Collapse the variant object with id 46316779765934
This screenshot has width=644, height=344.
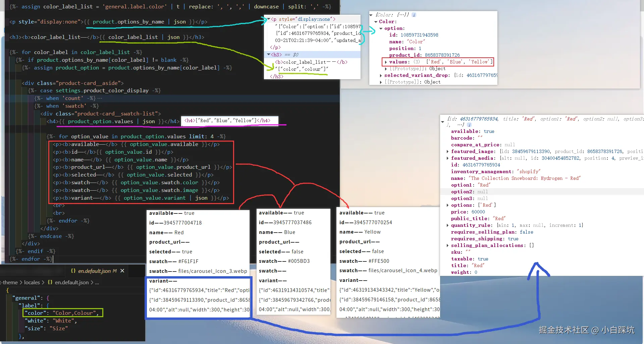443,121
